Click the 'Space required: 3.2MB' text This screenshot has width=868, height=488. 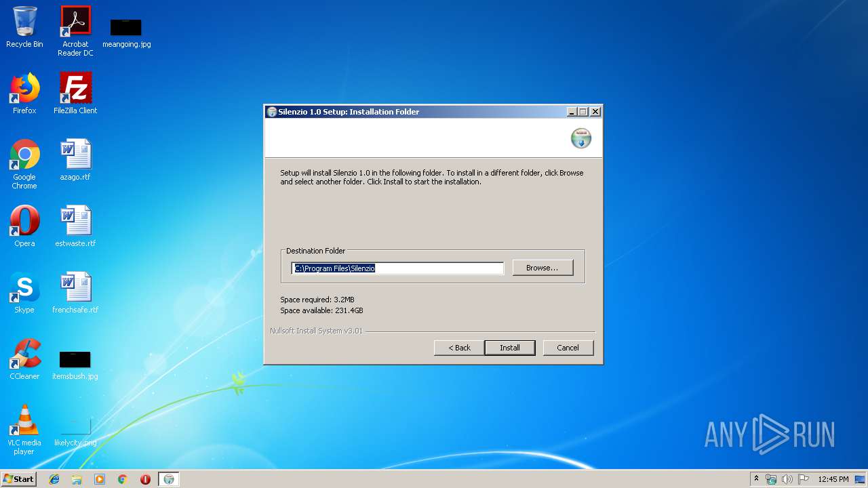pos(317,300)
